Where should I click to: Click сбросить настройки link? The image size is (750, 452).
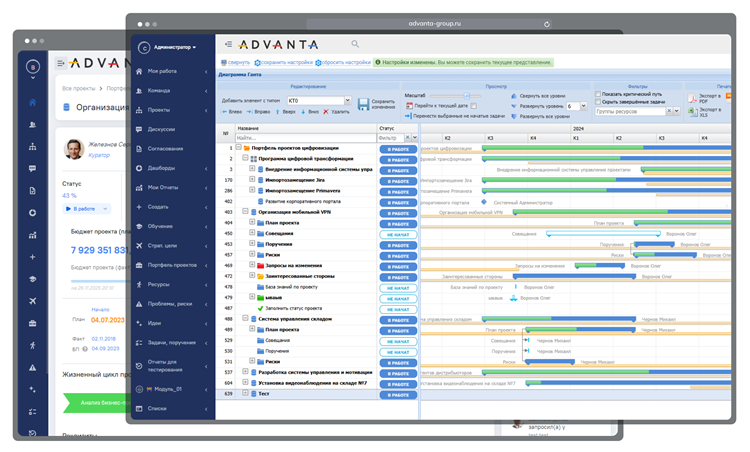coord(346,63)
